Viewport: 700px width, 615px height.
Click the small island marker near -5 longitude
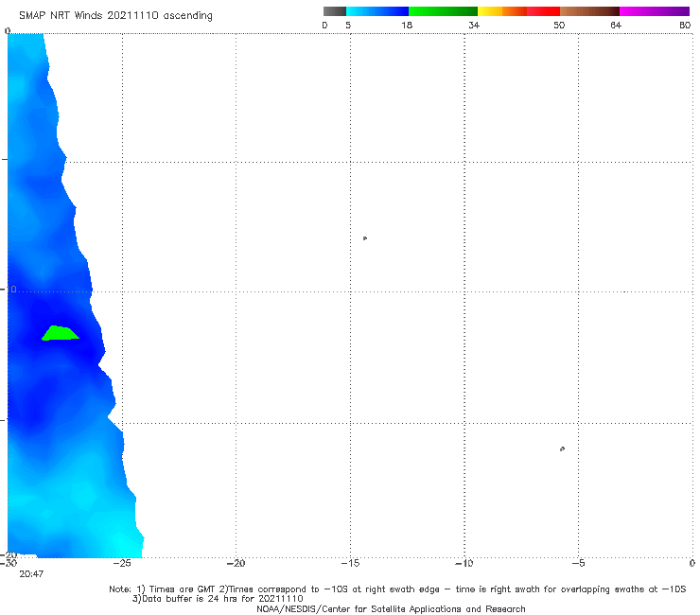click(562, 448)
